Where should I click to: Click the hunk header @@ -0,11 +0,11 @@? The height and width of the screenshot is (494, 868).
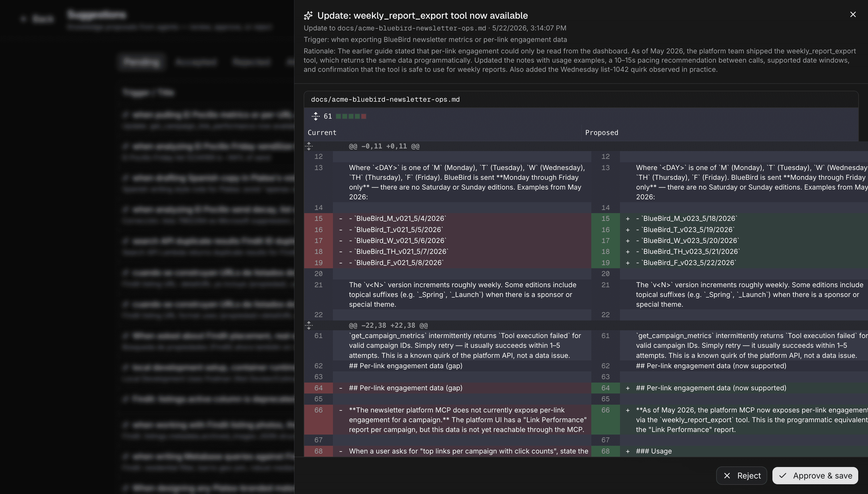pyautogui.click(x=384, y=146)
